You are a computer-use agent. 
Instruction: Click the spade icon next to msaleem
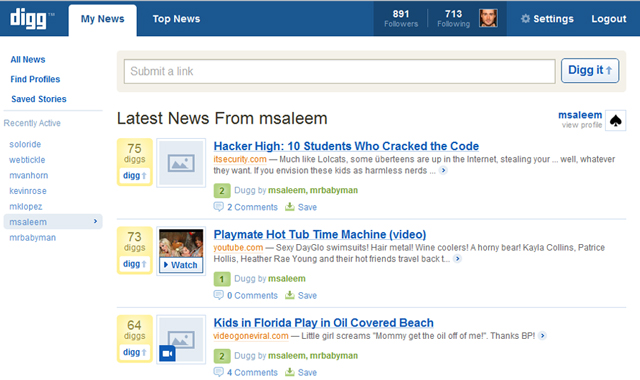point(616,120)
